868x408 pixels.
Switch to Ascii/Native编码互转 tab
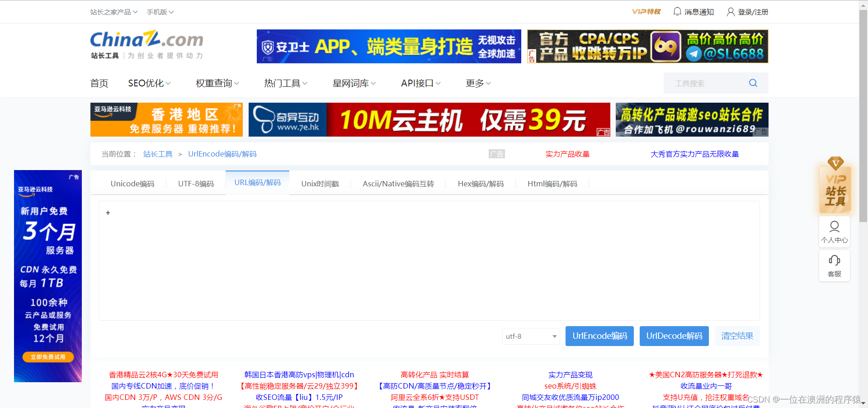[398, 184]
